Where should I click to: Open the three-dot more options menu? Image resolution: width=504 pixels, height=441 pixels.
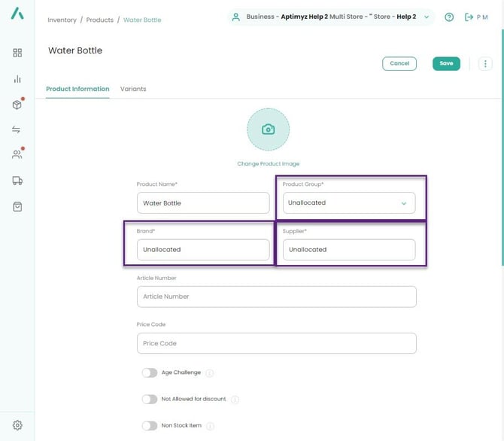pyautogui.click(x=485, y=64)
